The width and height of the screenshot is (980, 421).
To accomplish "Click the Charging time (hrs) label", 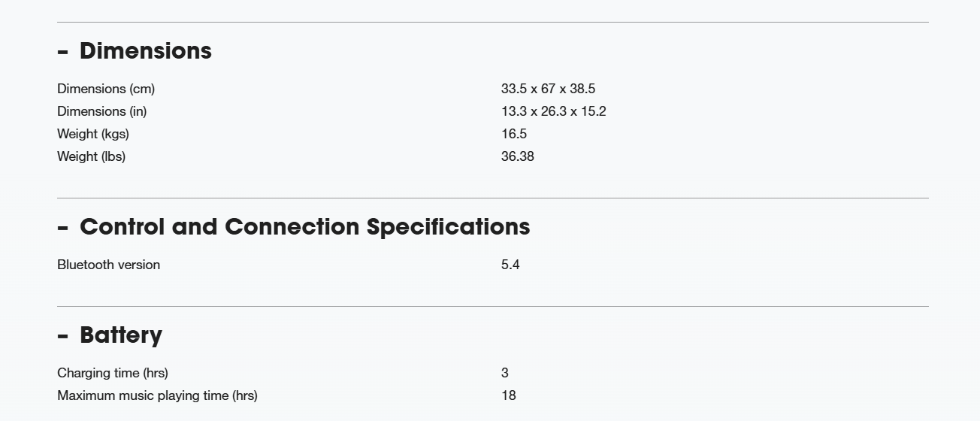I will 113,373.
